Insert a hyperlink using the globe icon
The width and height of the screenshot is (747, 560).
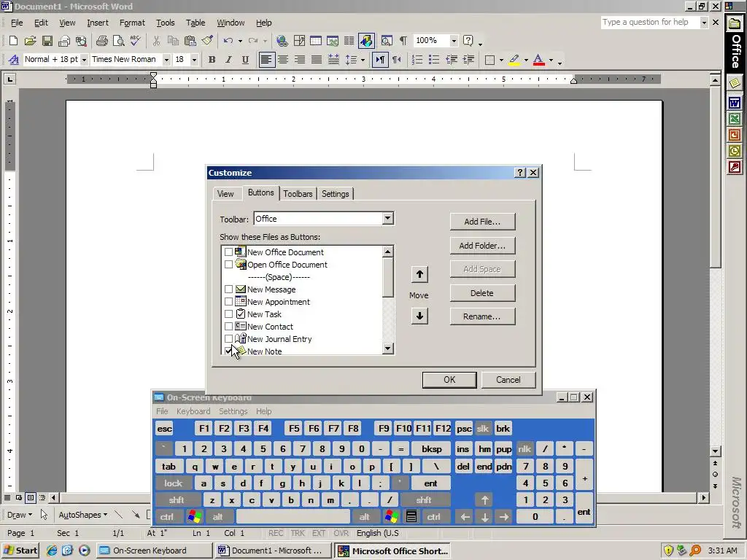click(x=282, y=41)
